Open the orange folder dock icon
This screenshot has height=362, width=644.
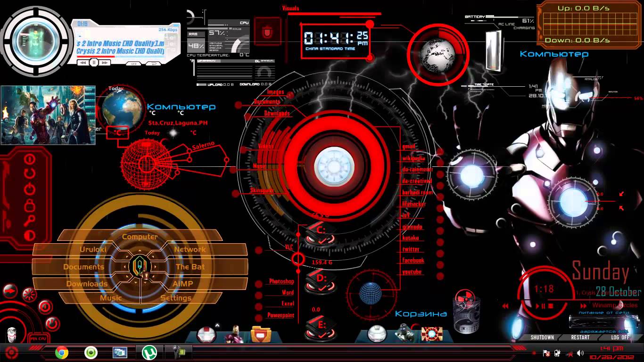[261, 334]
